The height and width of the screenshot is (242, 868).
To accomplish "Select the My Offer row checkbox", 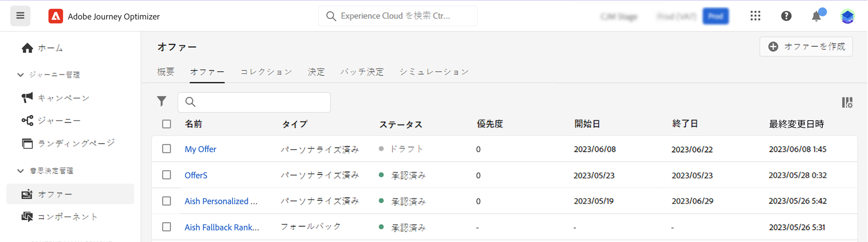I will click(x=166, y=149).
